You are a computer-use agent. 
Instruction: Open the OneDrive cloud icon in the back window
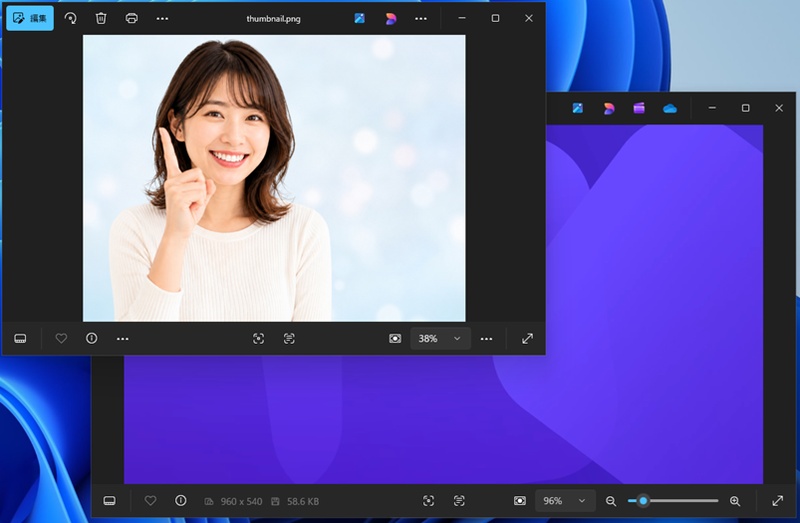tap(670, 108)
